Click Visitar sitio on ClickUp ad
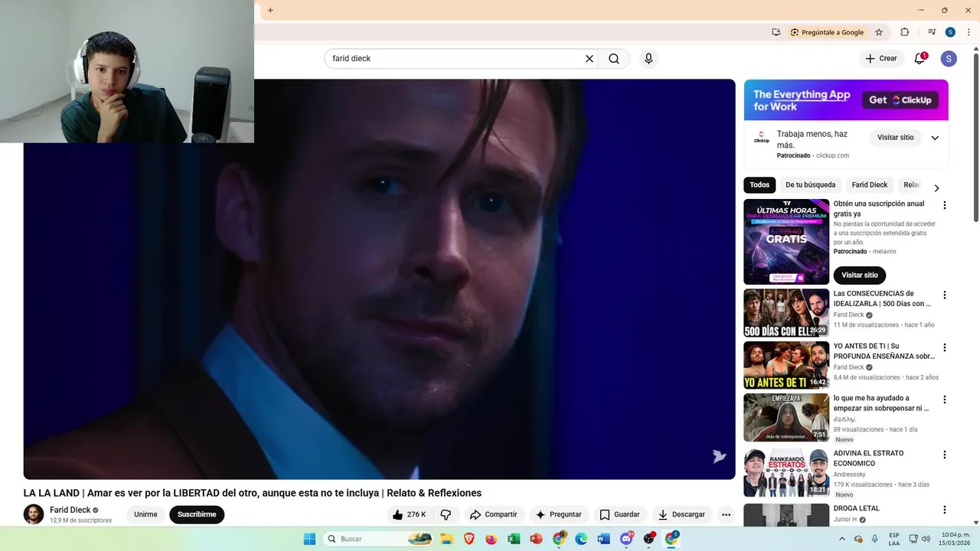Image resolution: width=980 pixels, height=551 pixels. (895, 138)
